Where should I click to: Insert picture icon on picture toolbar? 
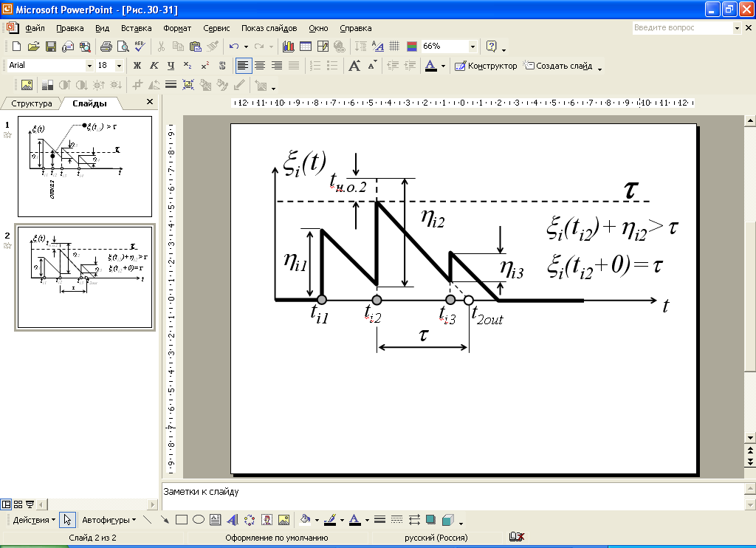(x=27, y=86)
